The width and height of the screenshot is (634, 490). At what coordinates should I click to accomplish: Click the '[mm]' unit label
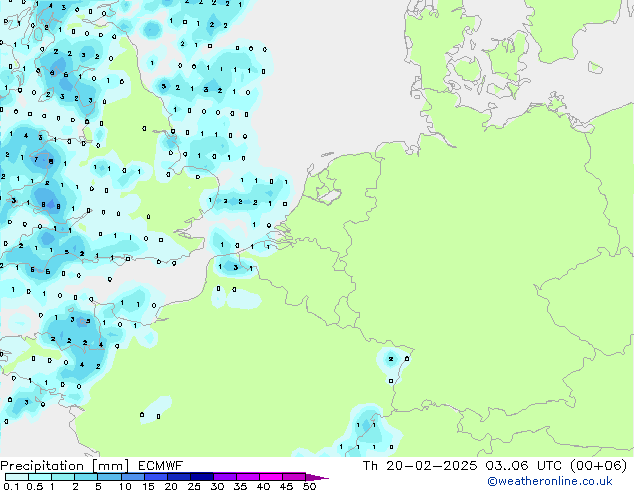pos(110,466)
